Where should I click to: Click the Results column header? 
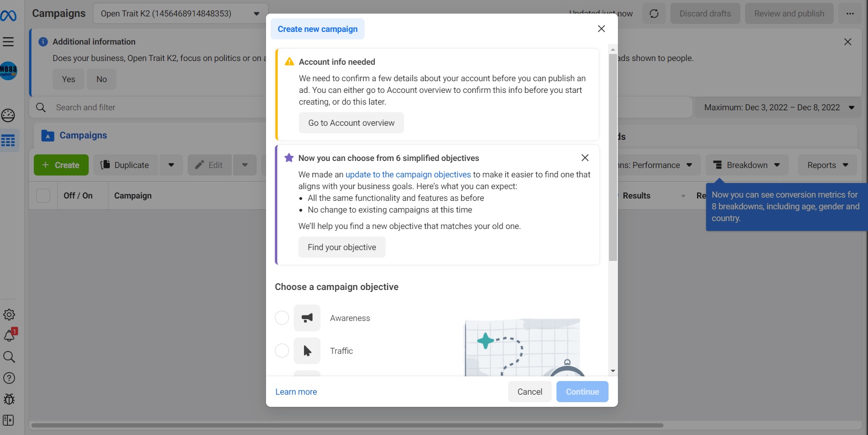[636, 196]
